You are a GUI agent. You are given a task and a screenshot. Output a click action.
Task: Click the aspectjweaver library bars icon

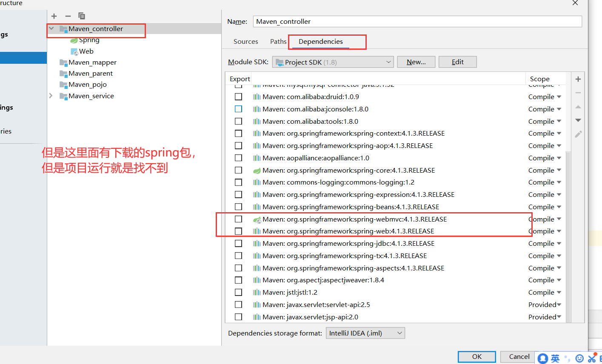(257, 280)
